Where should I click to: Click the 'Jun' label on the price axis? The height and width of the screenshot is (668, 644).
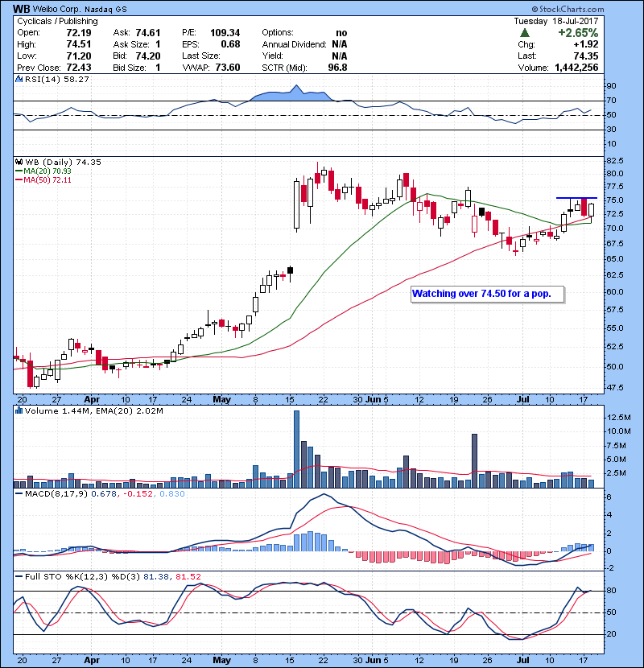tap(373, 399)
